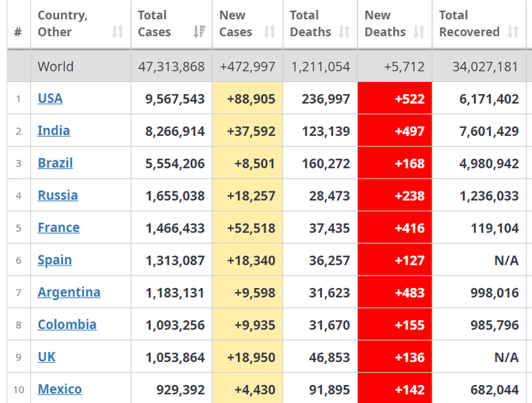Open the France country link
The width and height of the screenshot is (532, 403).
pyautogui.click(x=58, y=228)
